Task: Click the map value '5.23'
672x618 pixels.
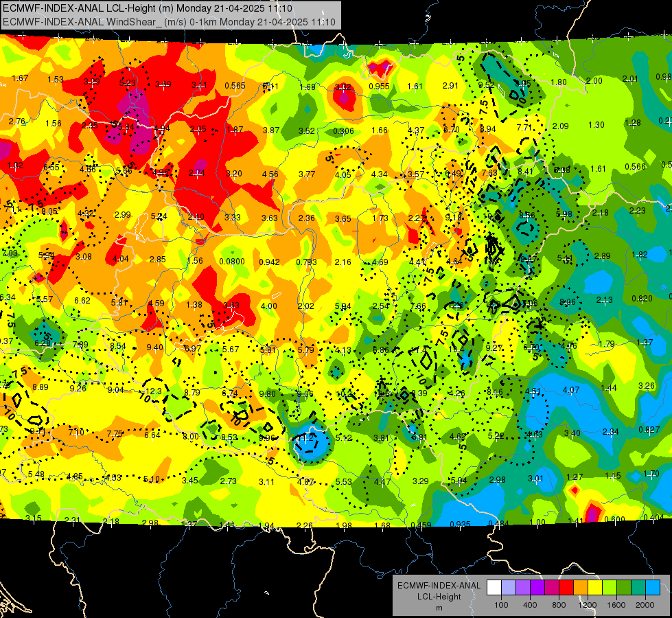Action: pos(127,83)
